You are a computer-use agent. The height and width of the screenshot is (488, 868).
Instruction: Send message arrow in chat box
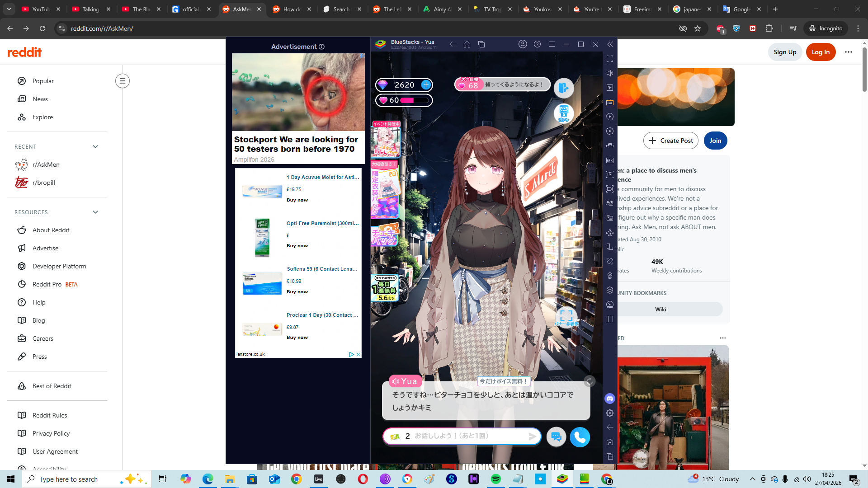click(x=533, y=436)
